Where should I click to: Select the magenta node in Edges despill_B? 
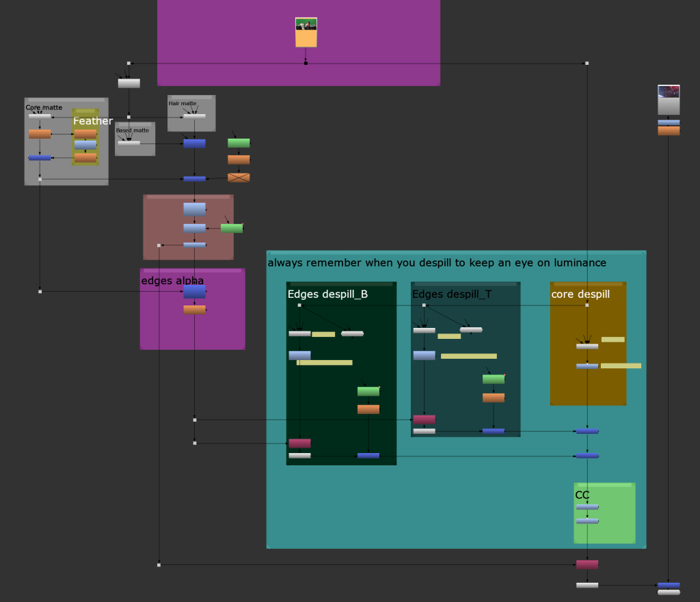299,443
